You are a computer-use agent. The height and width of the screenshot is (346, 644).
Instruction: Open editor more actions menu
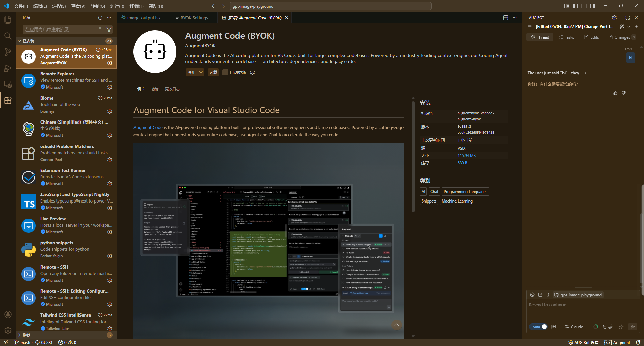tap(515, 18)
